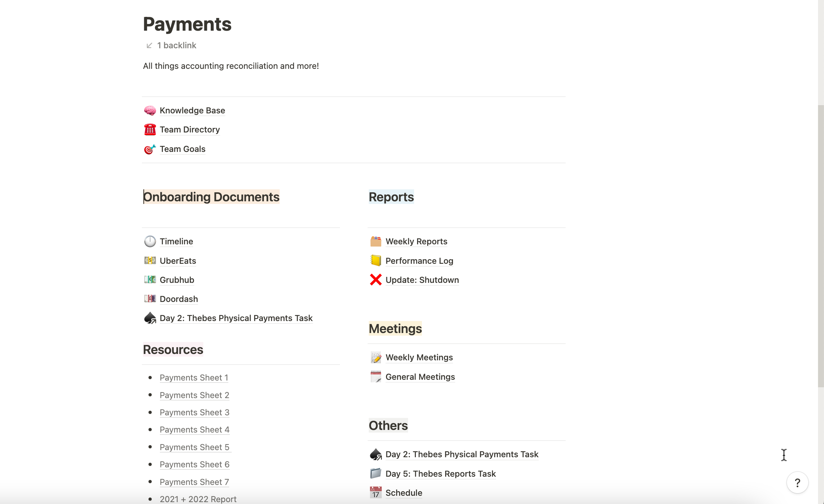Screen dimensions: 824x504
Task: Open the General Meetings page
Action: click(x=420, y=377)
